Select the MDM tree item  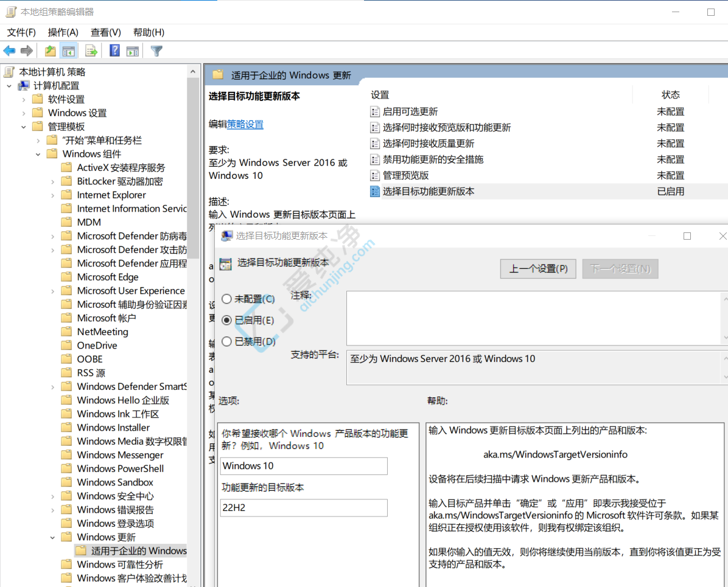point(89,222)
